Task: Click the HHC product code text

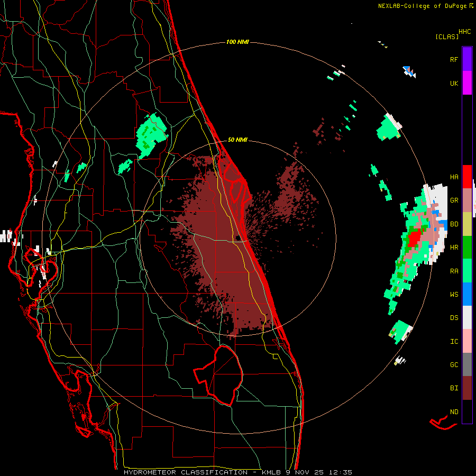Action: pyautogui.click(x=464, y=32)
